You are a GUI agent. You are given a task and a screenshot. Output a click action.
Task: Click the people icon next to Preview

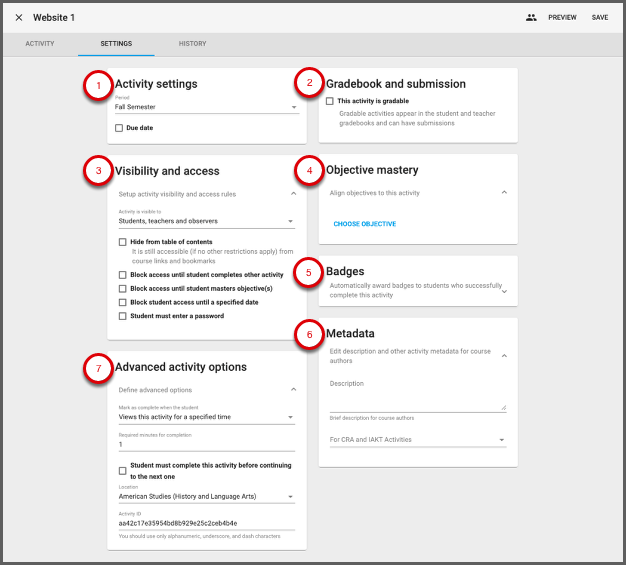531,18
